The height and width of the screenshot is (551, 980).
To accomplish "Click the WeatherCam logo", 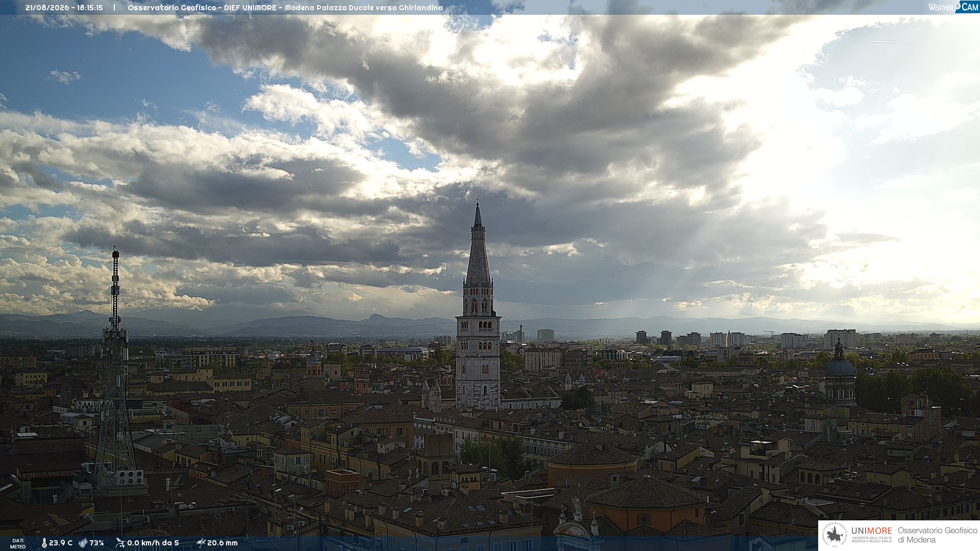I will tap(953, 7).
